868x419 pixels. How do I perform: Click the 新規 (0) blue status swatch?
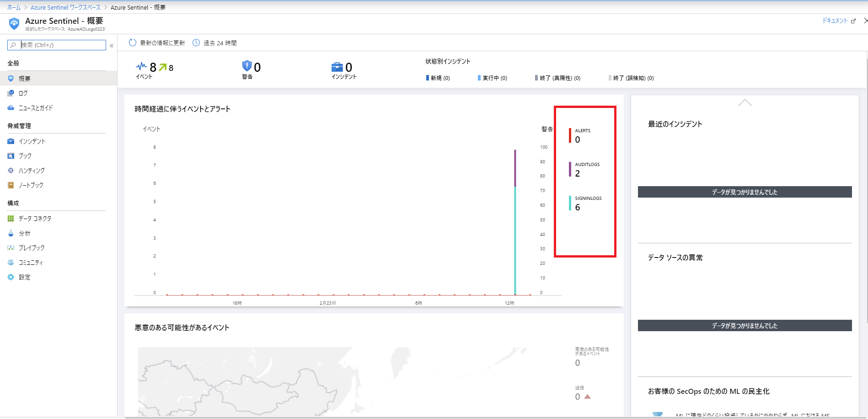[x=428, y=78]
